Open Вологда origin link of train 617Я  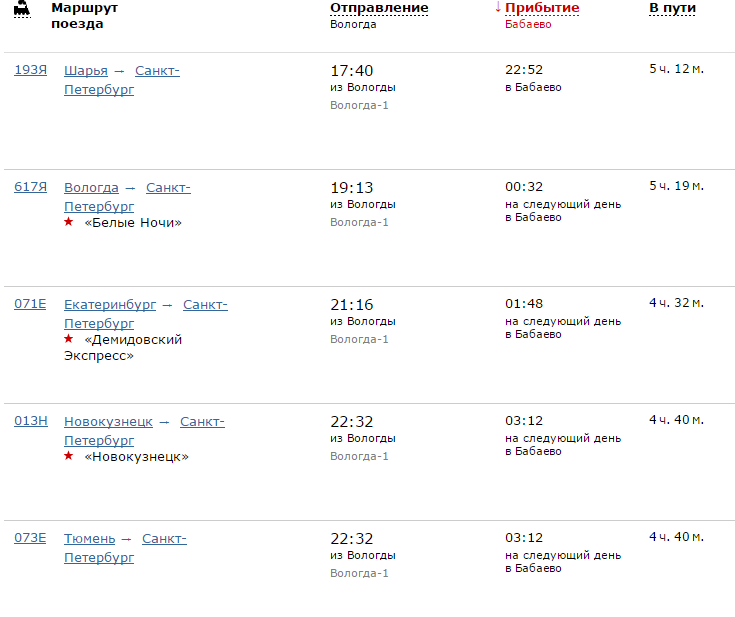[91, 188]
